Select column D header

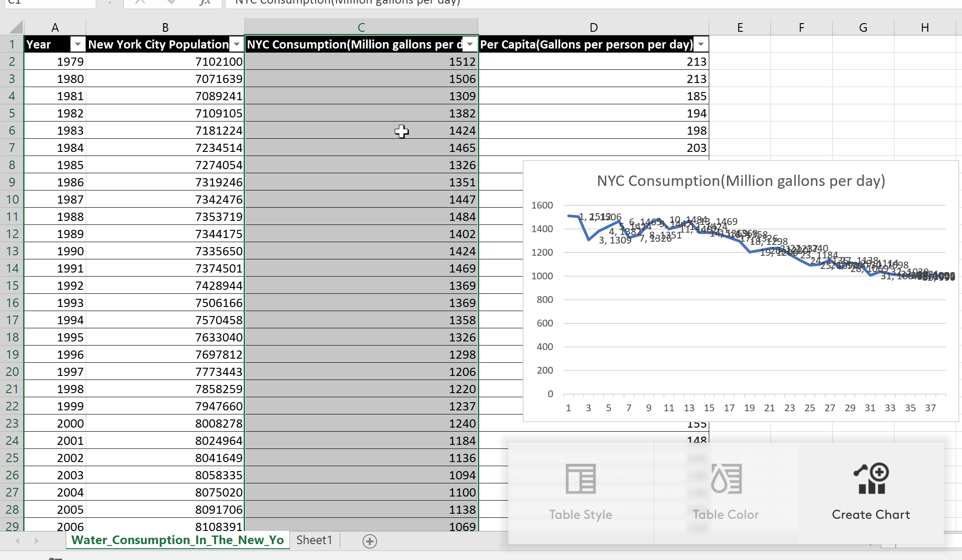tap(594, 27)
